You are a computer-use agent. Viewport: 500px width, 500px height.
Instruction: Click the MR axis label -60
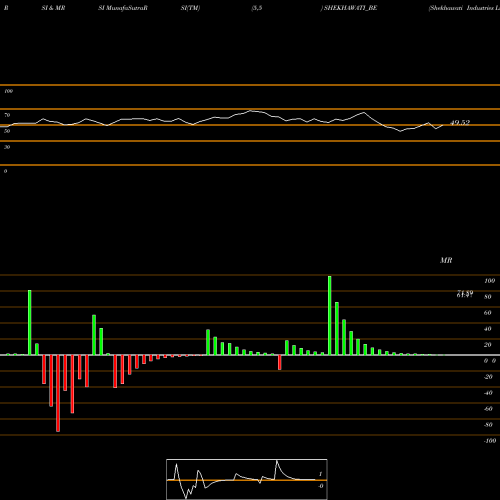tap(488, 409)
